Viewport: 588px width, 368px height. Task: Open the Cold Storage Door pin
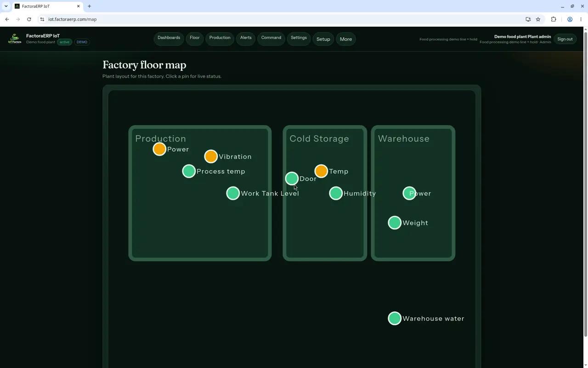[292, 178]
